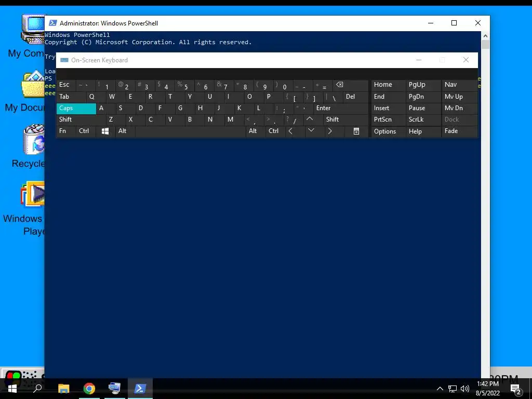Viewport: 532px width, 399px height.
Task: Click the Home key
Action: pyautogui.click(x=389, y=85)
